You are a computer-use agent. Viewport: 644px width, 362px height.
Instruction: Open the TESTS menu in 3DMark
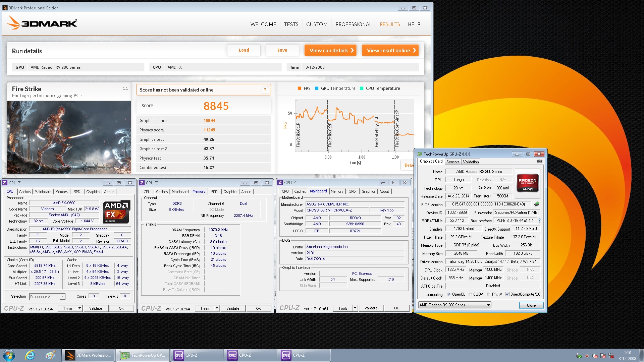[x=291, y=24]
